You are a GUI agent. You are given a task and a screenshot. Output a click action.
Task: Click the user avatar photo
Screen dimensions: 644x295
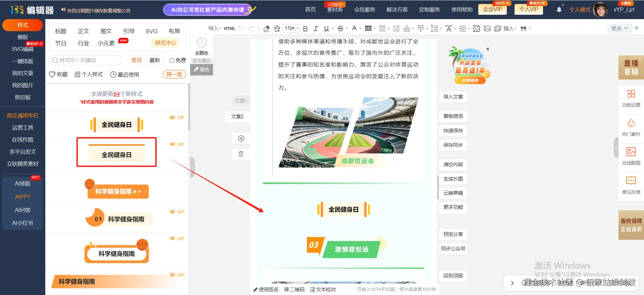pos(600,9)
